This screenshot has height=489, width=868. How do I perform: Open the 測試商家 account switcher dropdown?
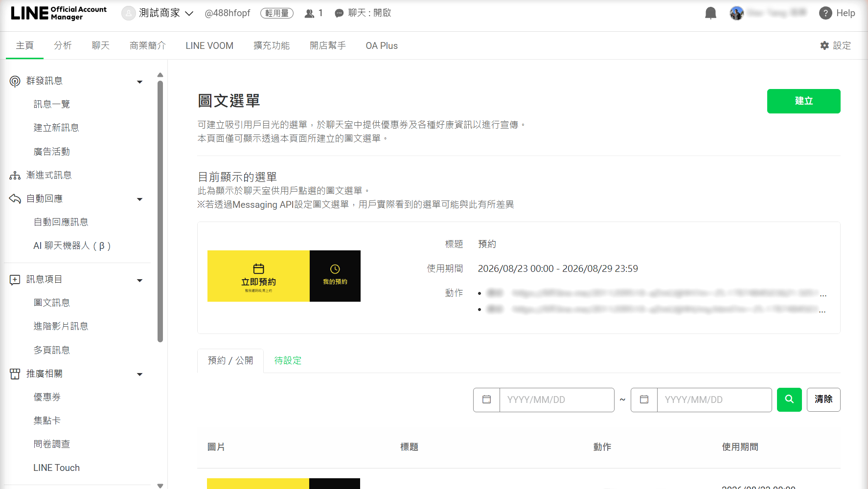(189, 13)
